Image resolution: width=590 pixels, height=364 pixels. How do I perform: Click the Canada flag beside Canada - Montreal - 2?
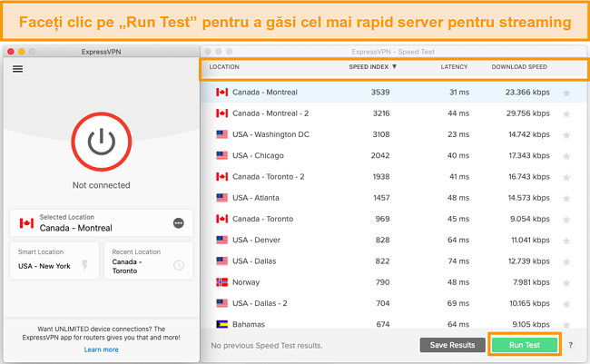222,113
